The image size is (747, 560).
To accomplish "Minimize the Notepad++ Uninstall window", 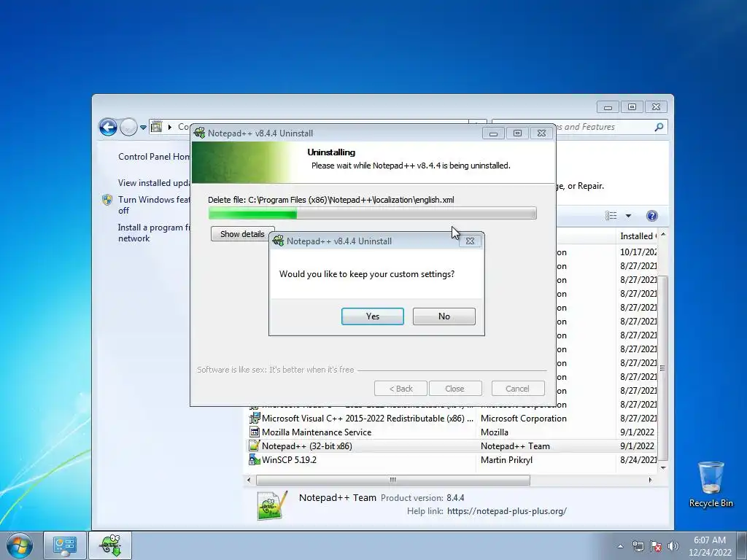I will [x=494, y=133].
